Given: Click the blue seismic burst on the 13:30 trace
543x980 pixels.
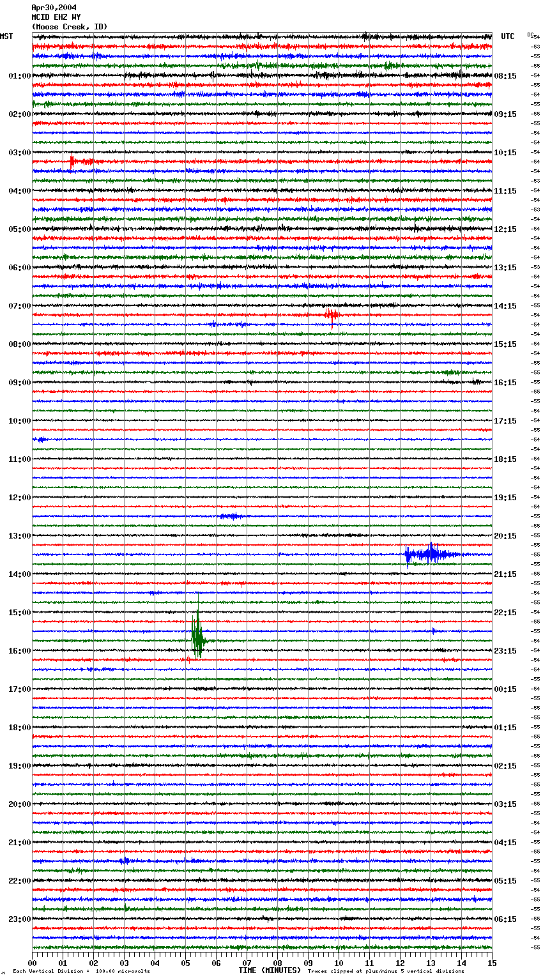Looking at the screenshot, I should [x=431, y=554].
